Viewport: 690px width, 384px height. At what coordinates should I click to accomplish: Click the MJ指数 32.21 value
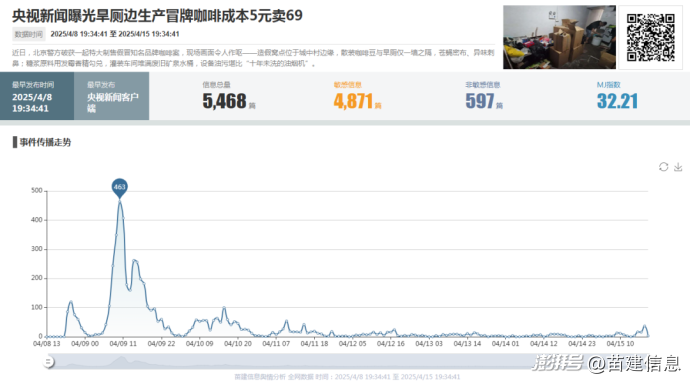(x=617, y=101)
